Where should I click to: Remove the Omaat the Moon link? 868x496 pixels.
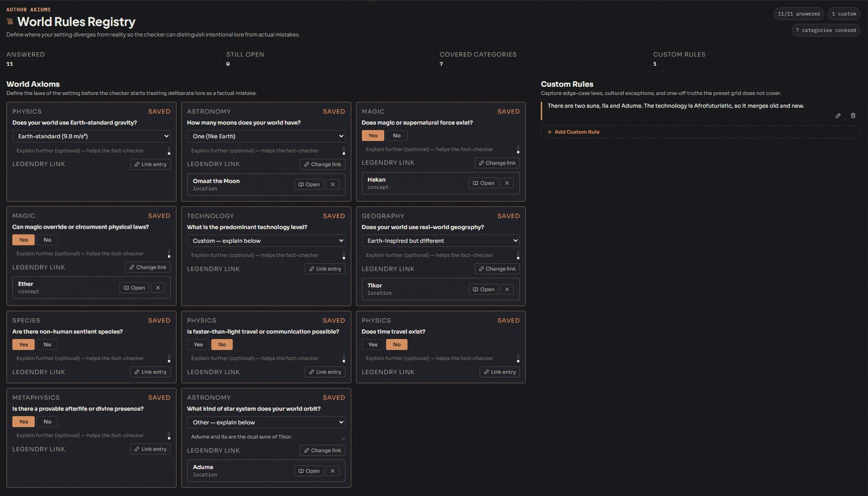click(x=333, y=184)
